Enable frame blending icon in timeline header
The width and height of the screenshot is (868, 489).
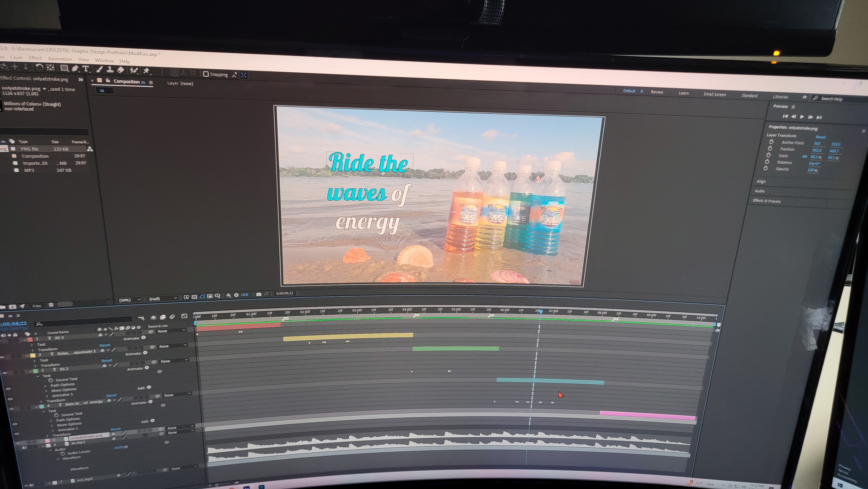(x=163, y=317)
